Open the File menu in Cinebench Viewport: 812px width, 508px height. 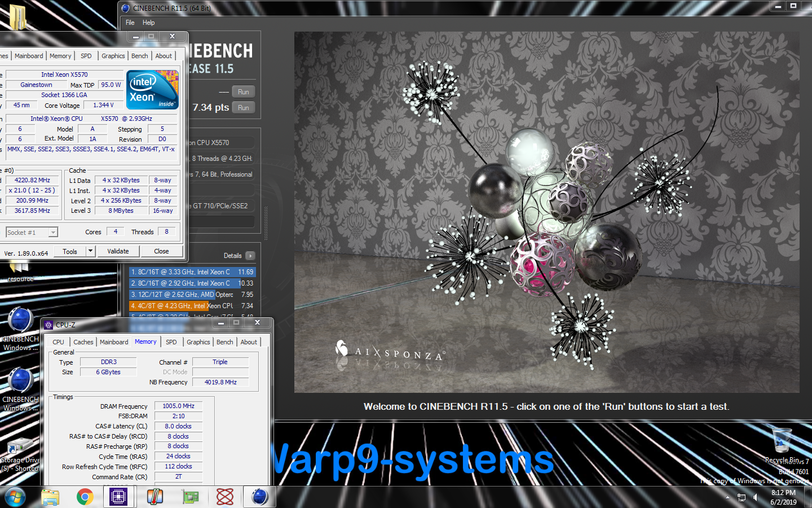(130, 23)
